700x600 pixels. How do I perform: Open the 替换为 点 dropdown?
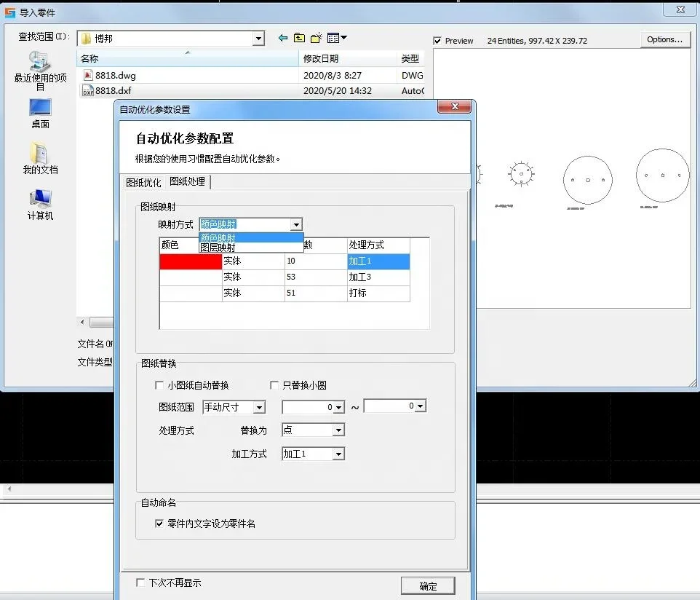[338, 430]
